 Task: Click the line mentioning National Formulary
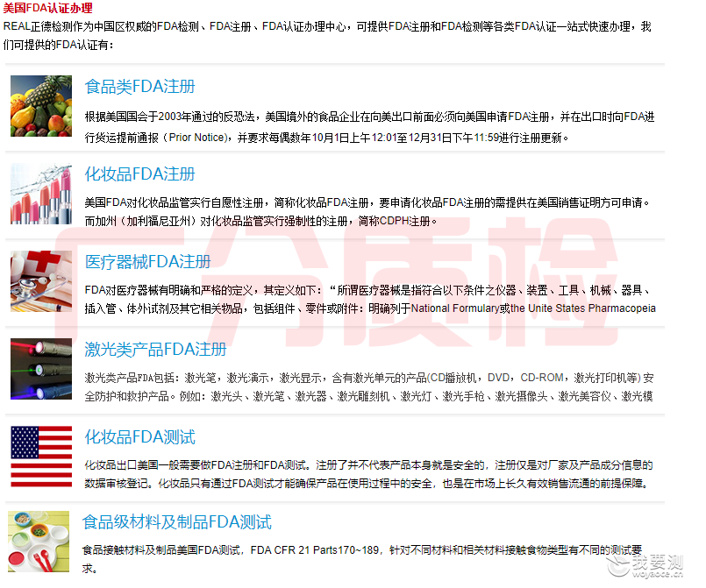coord(370,308)
